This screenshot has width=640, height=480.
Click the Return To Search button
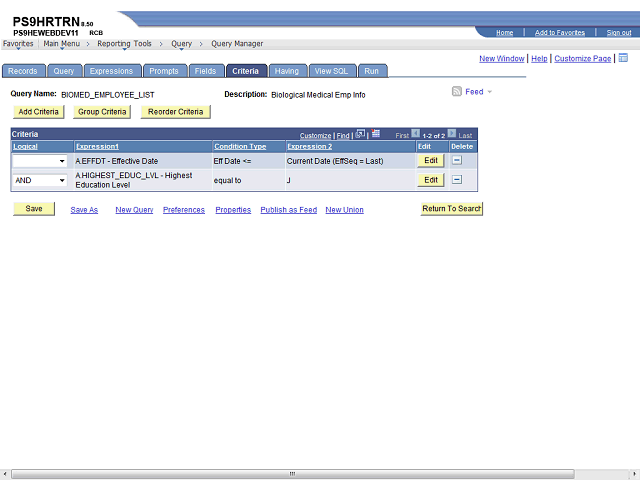(451, 209)
